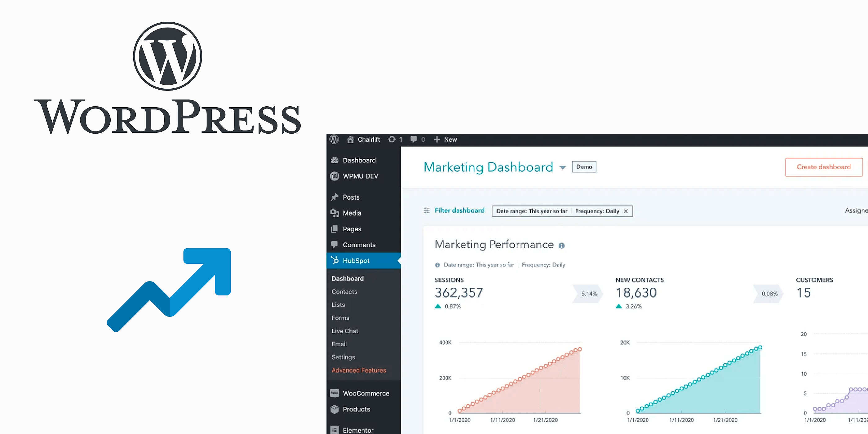Viewport: 868px width, 434px height.
Task: Click the 0.08% conversion arrow badge
Action: pos(768,294)
